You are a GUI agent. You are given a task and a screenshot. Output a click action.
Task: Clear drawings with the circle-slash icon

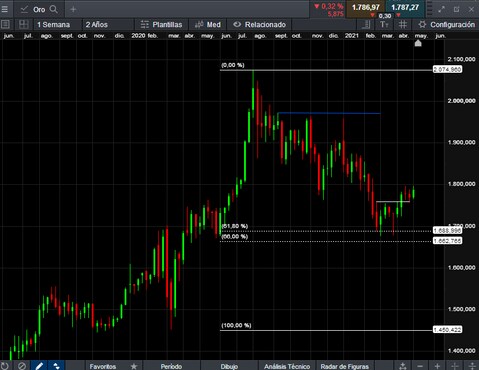click(x=22, y=366)
